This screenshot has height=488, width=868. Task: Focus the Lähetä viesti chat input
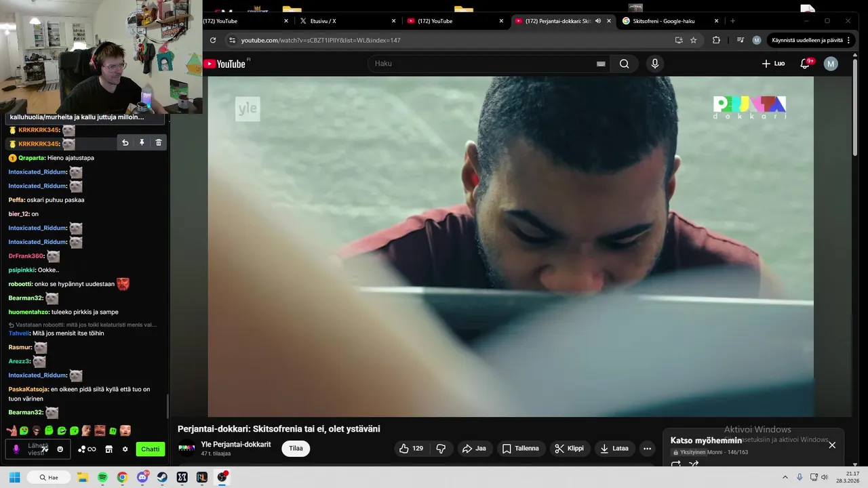point(38,449)
